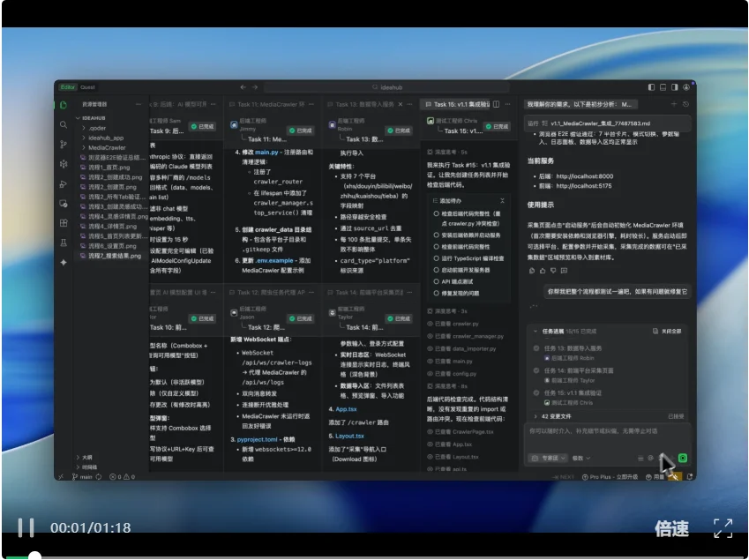Screen dimensions: 749x560
Task: Click the new chat plus icon
Action: pos(673,104)
